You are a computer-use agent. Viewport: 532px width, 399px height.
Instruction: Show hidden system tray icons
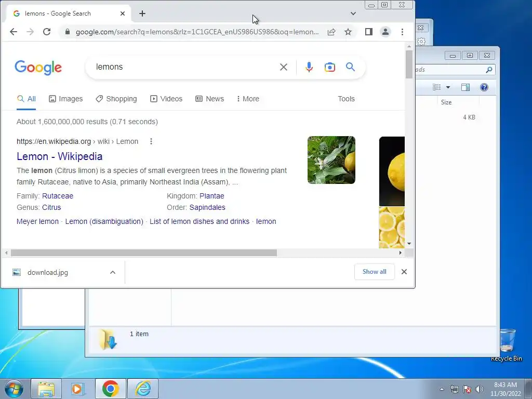click(x=442, y=389)
